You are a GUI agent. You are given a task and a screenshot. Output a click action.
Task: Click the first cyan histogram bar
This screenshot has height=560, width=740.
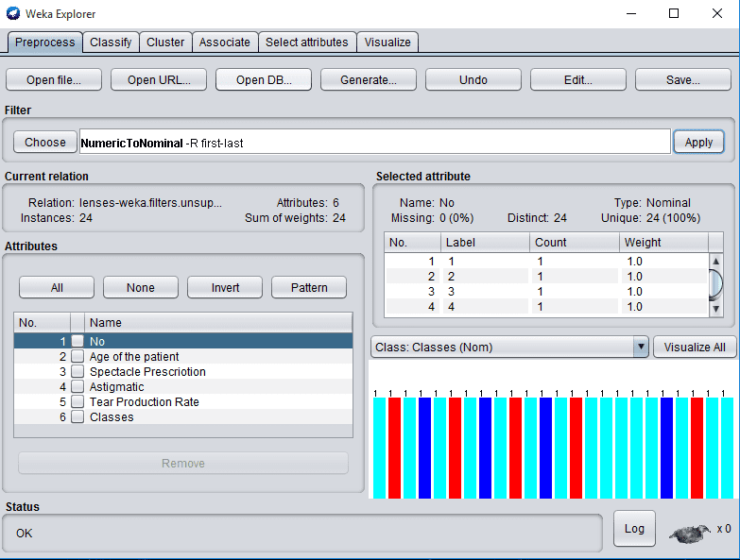[379, 448]
